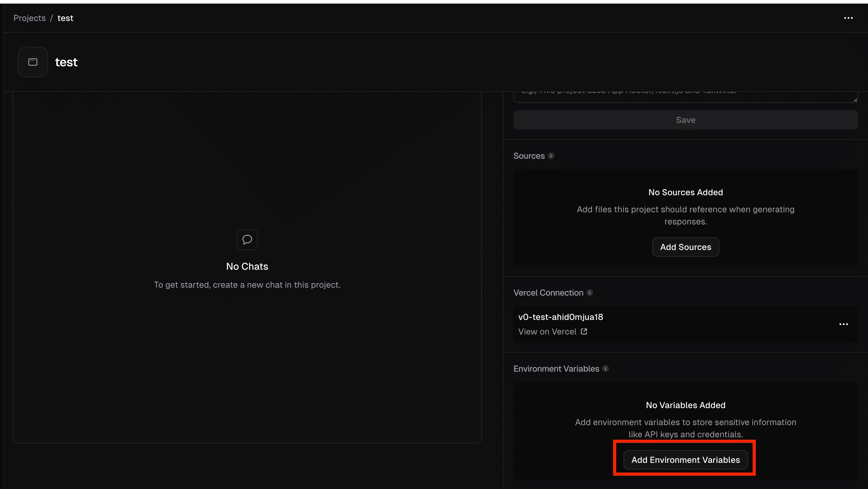Open the top-right project options menu
868x489 pixels.
(848, 18)
